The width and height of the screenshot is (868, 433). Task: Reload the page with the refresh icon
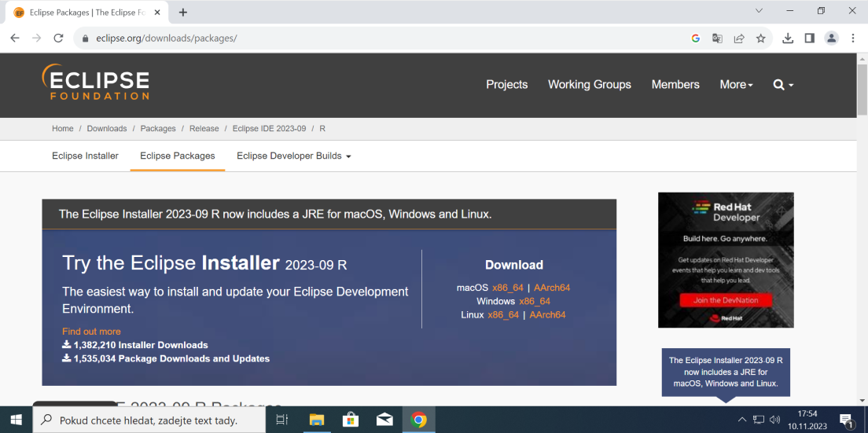click(x=58, y=39)
